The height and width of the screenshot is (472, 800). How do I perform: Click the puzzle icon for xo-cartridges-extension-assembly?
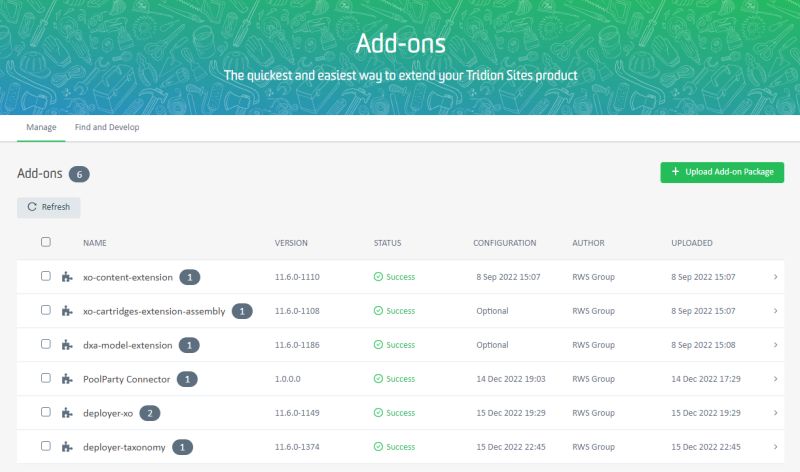coord(67,311)
